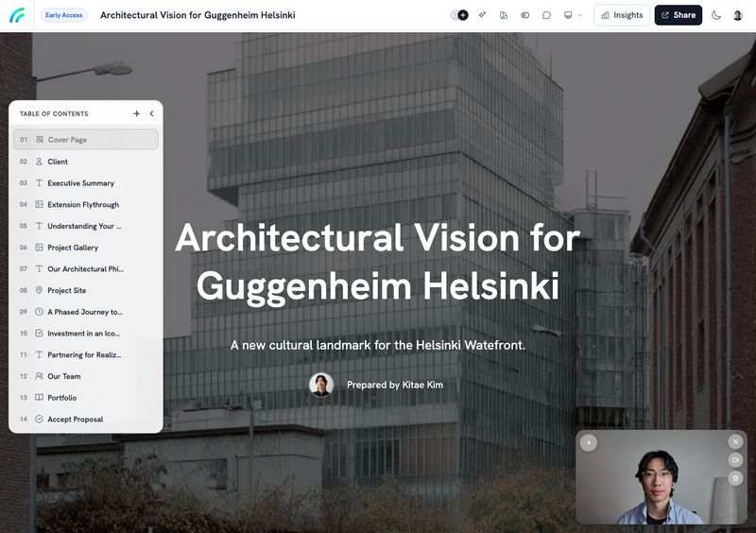
Task: Click the camera record icon on video
Action: pyautogui.click(x=735, y=460)
